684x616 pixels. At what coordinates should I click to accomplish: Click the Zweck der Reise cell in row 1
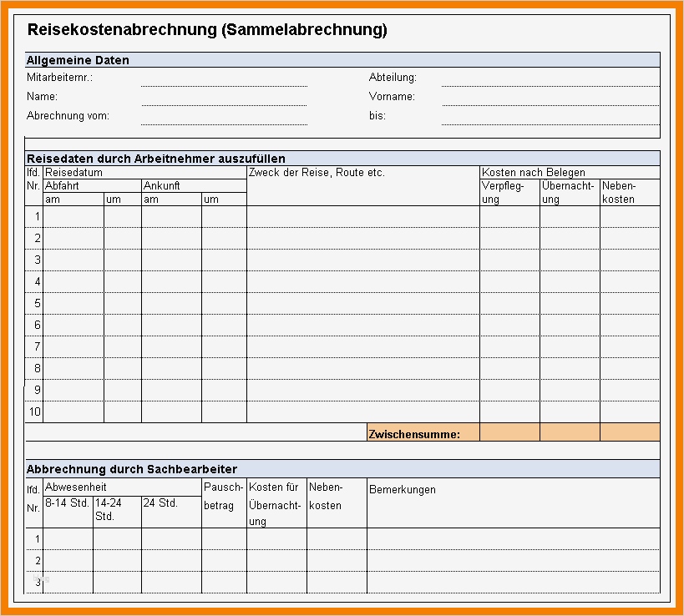click(x=362, y=216)
